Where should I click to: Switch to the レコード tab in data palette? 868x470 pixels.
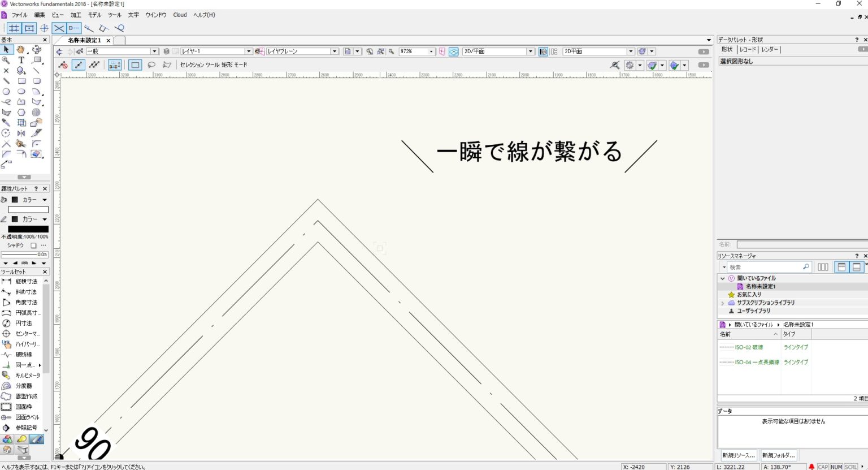point(748,50)
